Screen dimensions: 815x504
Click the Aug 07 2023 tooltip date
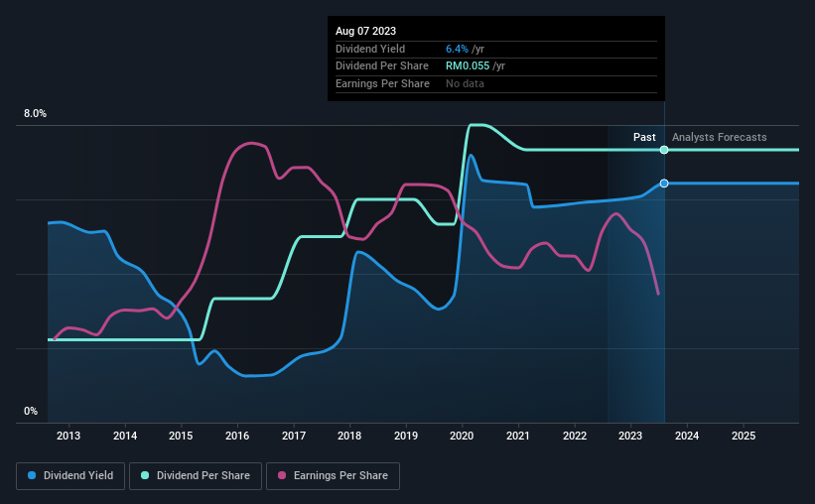pyautogui.click(x=365, y=31)
